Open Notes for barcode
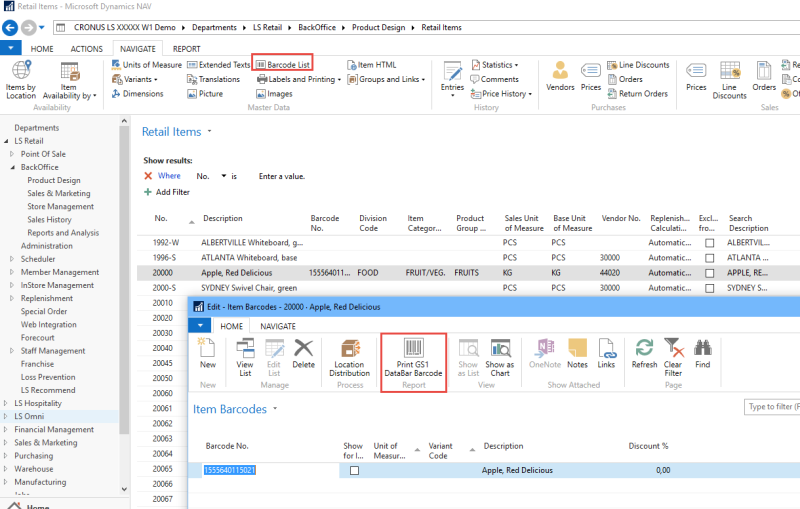Screen dimensions: 800x509 (x=578, y=353)
